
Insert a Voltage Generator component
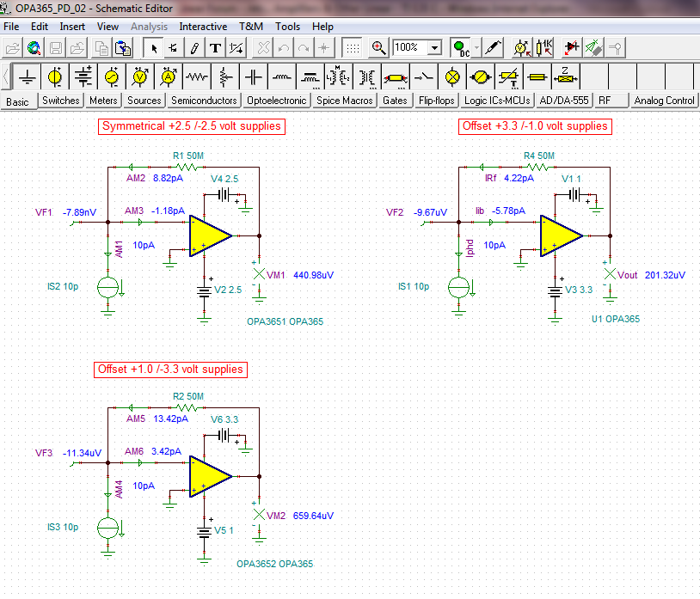112,77
